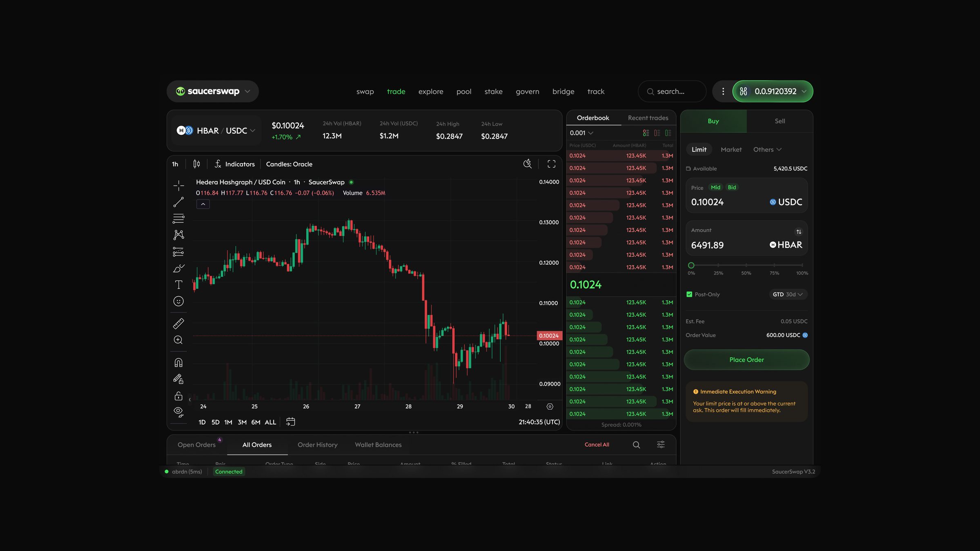The image size is (980, 551).
Task: Select the Bid price option
Action: tap(732, 187)
